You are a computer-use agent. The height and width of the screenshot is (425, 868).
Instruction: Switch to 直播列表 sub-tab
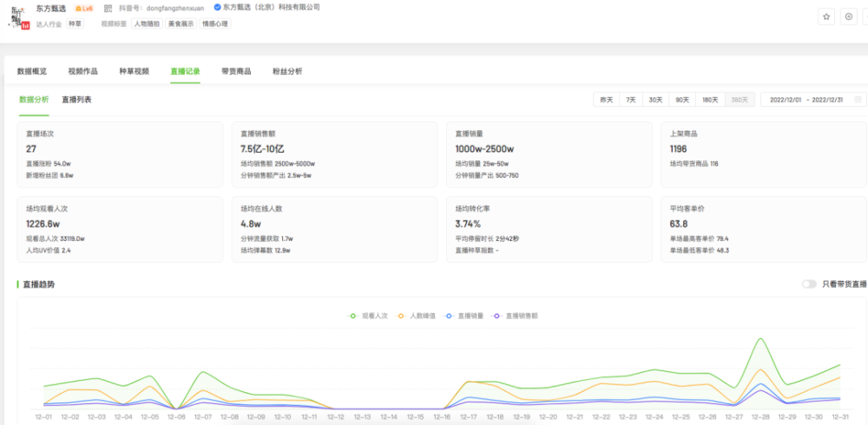click(76, 100)
